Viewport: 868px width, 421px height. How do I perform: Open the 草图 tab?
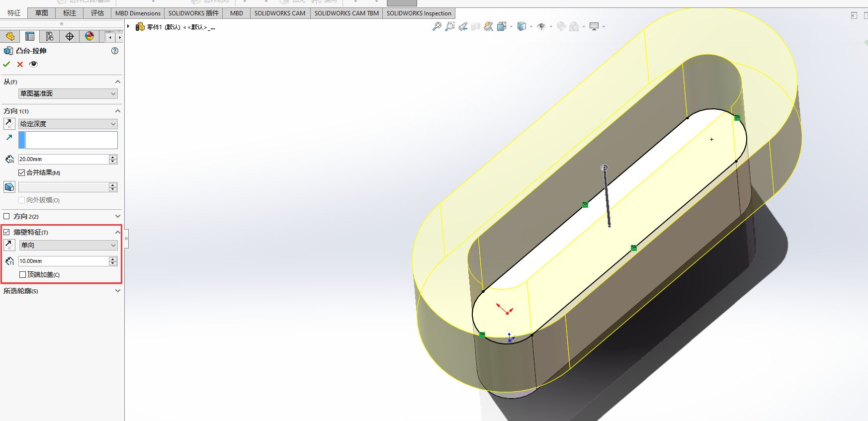point(42,13)
